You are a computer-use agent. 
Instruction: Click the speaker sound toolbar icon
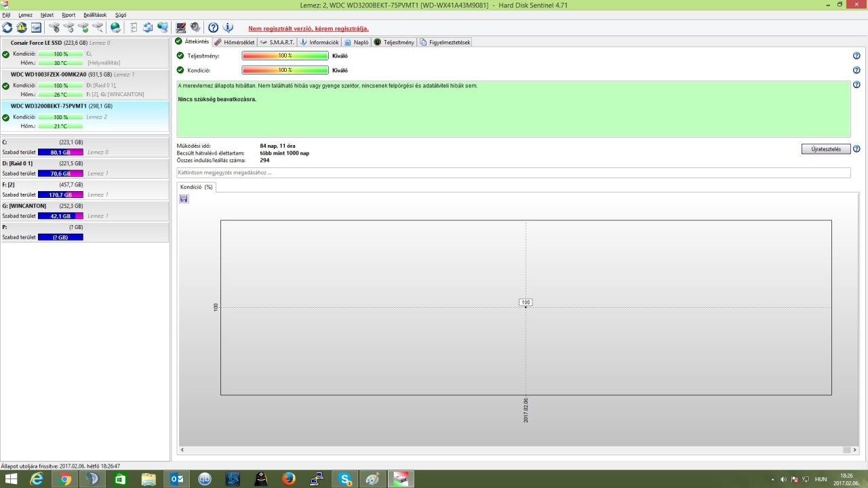pyautogui.click(x=195, y=28)
